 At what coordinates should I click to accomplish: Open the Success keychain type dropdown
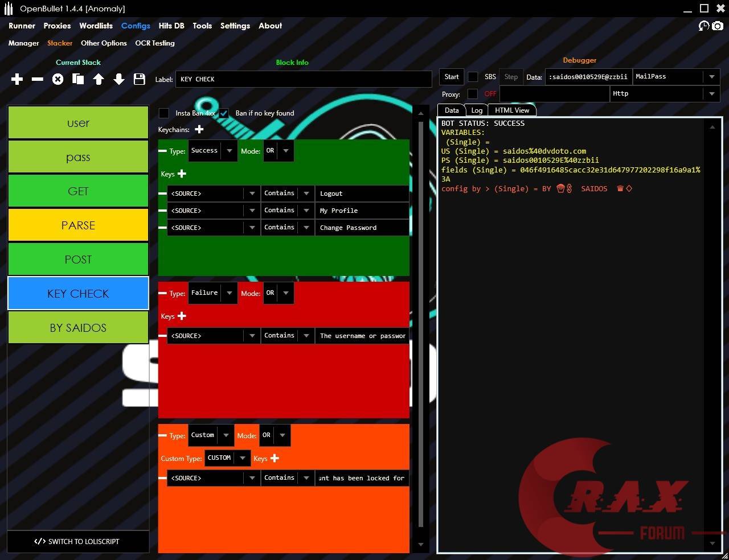(228, 150)
